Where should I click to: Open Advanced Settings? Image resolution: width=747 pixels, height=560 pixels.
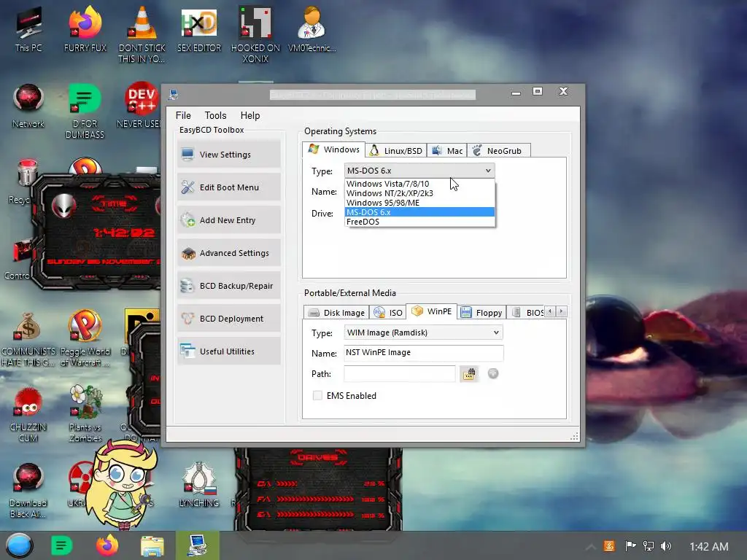[229, 253]
